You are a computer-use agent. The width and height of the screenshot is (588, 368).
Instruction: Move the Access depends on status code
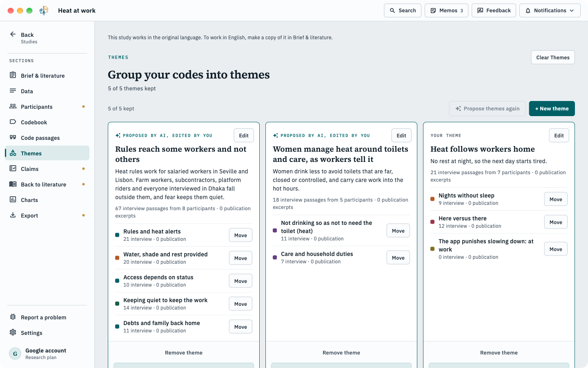coord(241,281)
